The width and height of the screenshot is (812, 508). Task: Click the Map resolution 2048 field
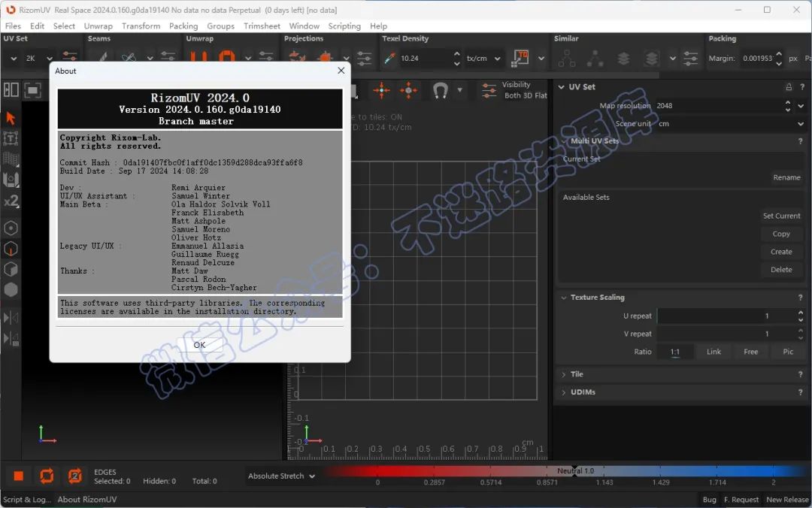[719, 106]
